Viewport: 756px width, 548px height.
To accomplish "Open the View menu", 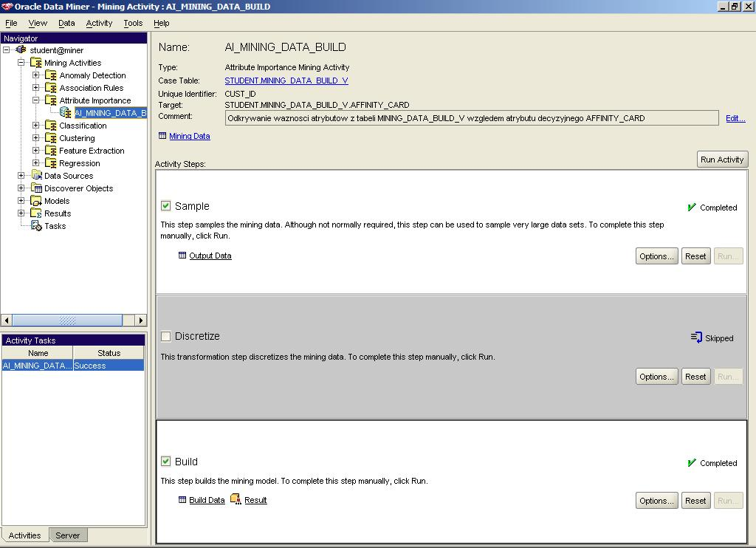I will tap(38, 23).
